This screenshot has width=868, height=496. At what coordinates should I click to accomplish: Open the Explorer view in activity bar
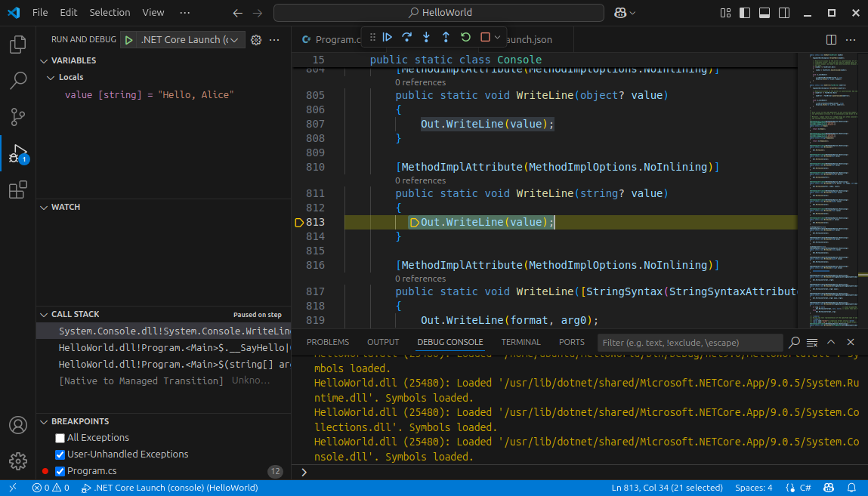tap(17, 45)
